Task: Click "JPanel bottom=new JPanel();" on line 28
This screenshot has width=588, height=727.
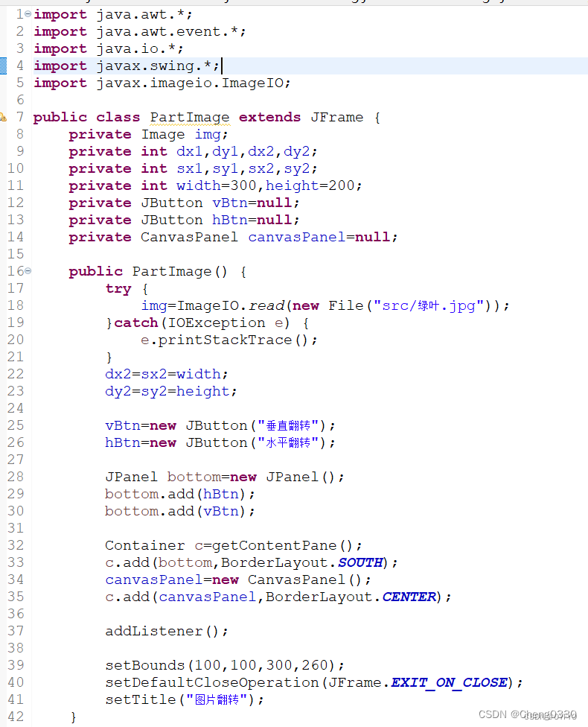Action: coord(225,477)
